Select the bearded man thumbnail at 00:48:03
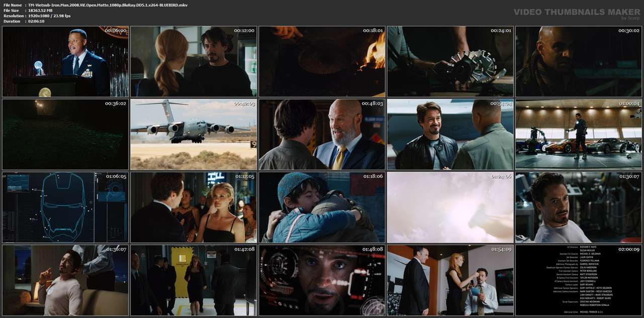The image size is (644, 318). [322, 134]
